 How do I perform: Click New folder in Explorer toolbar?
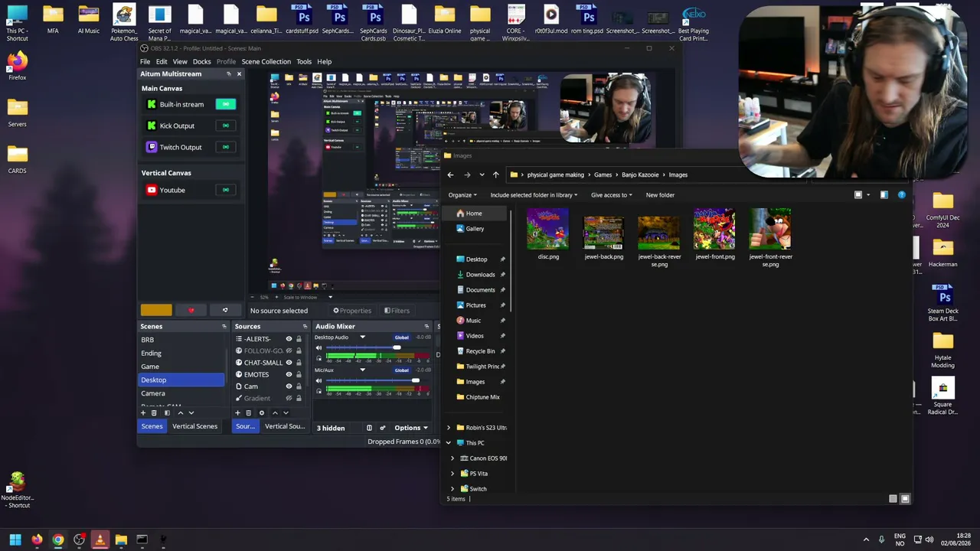click(660, 195)
